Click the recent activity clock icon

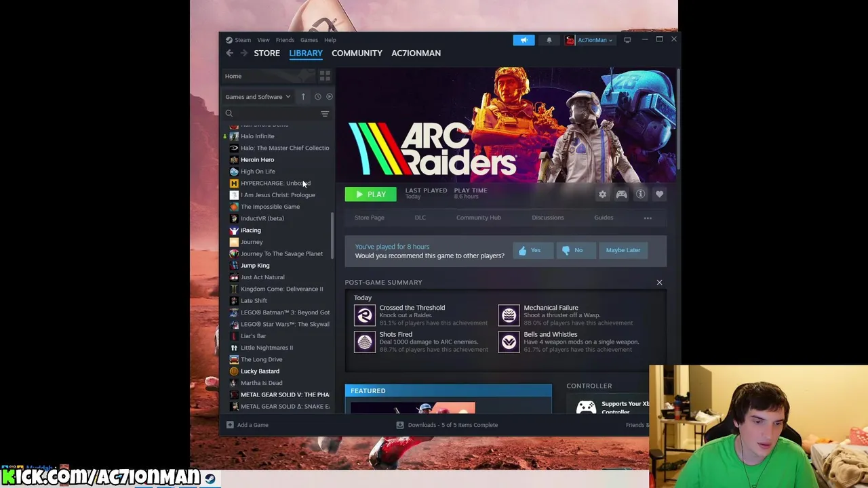click(x=317, y=97)
